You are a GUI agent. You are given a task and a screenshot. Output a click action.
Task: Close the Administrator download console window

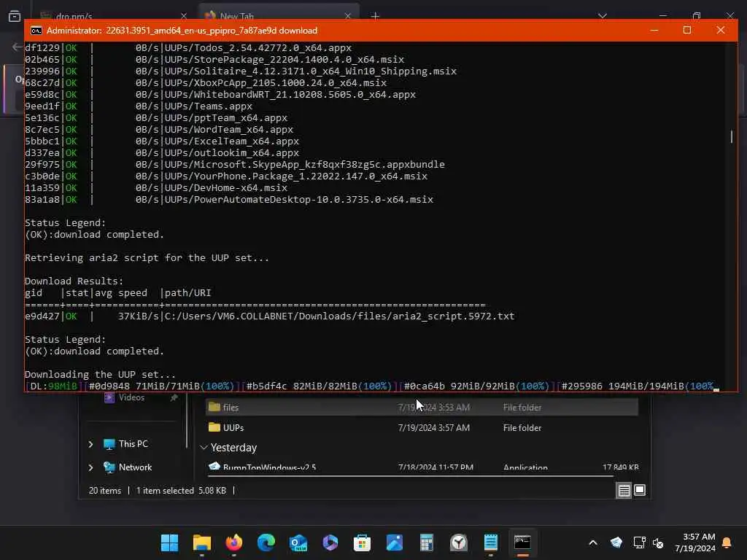tap(720, 30)
